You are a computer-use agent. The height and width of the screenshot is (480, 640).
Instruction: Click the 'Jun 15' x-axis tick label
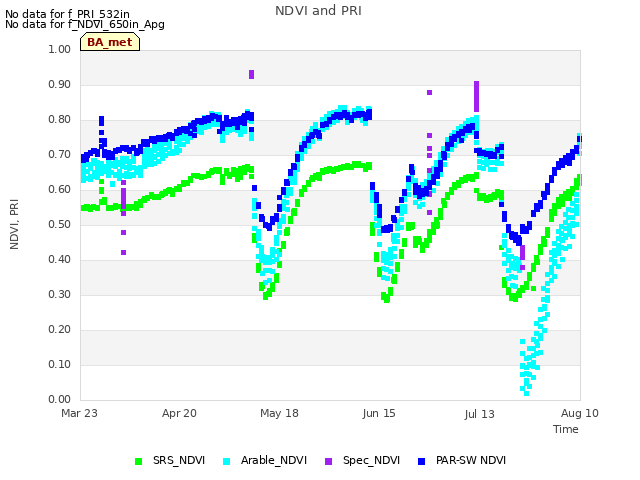(x=379, y=413)
